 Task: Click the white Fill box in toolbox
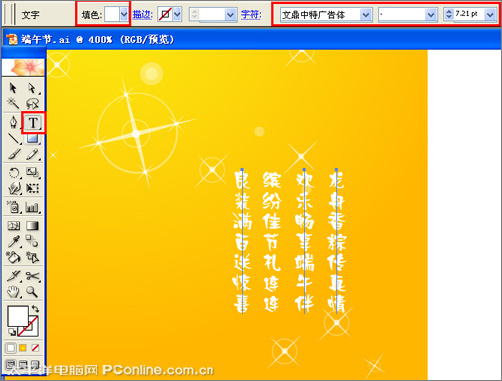pyautogui.click(x=17, y=316)
